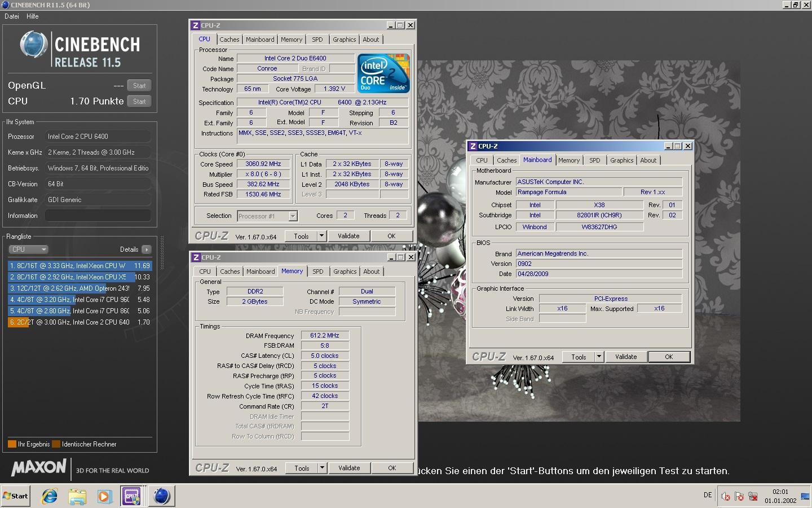Viewport: 812px width, 508px height.
Task: Open Tools dropdown arrow in Memory window
Action: (322, 468)
